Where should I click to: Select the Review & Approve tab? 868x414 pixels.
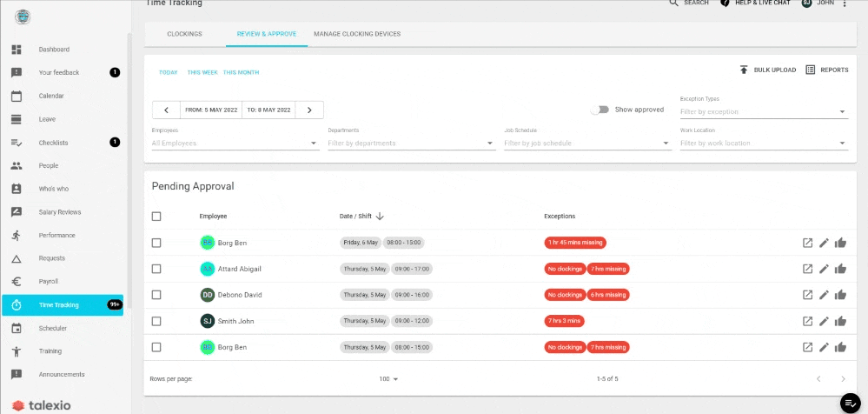tap(266, 34)
